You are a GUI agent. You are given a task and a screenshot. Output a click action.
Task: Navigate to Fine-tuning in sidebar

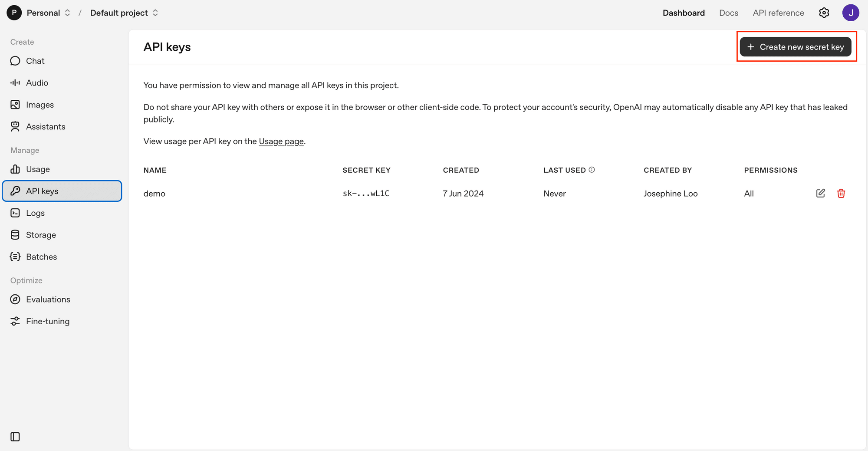coord(48,322)
